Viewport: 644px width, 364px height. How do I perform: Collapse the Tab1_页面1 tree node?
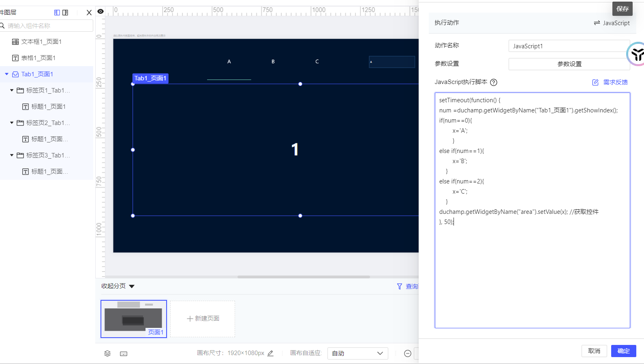(6, 74)
